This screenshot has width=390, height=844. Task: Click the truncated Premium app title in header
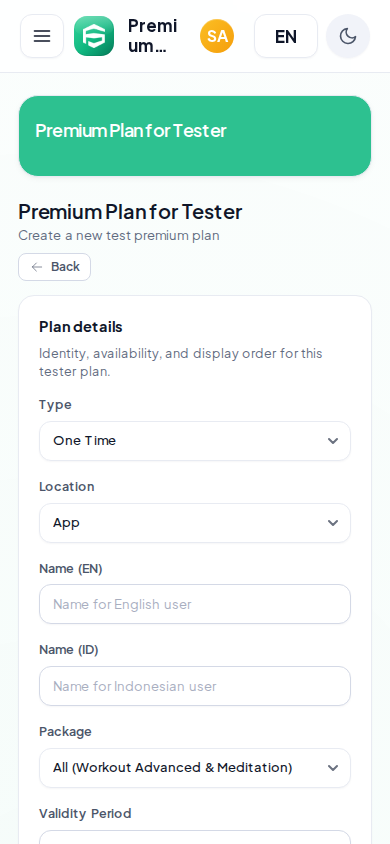point(153,36)
